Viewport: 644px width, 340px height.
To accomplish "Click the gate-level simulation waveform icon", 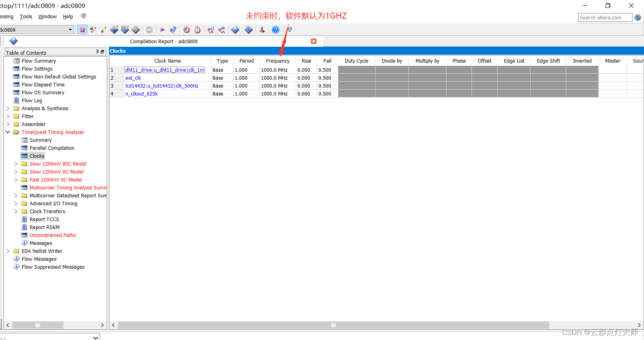I will click(222, 30).
